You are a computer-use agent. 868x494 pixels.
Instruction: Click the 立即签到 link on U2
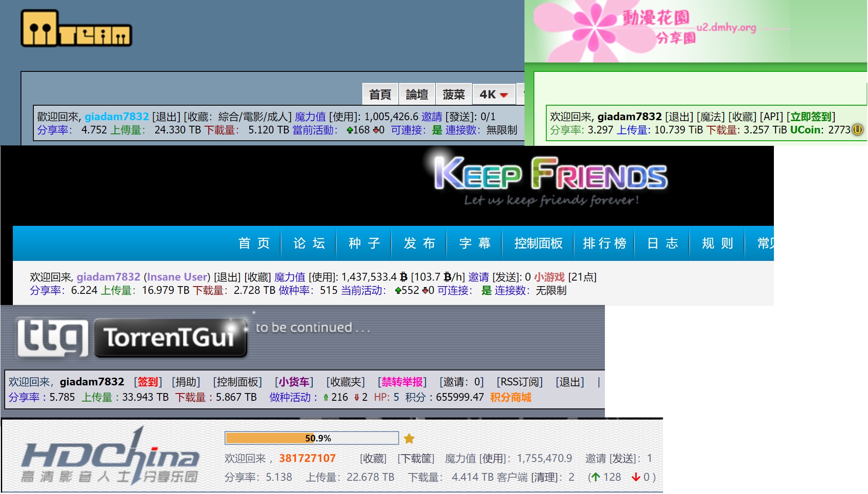pyautogui.click(x=811, y=116)
